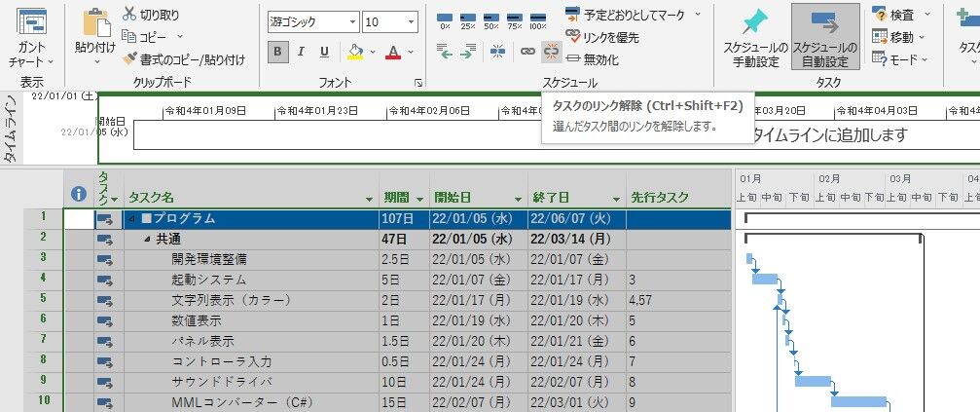
Task: Mark task 0% complete
Action: [445, 21]
